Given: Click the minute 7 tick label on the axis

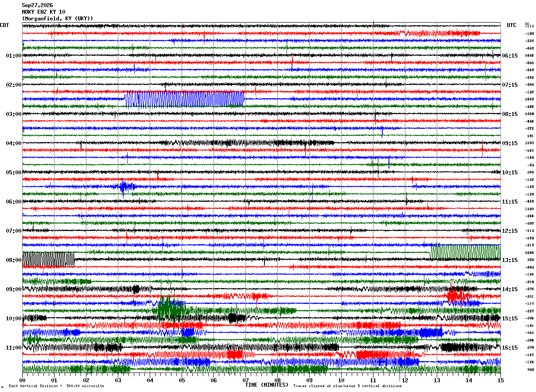Looking at the screenshot, I should pos(245,380).
